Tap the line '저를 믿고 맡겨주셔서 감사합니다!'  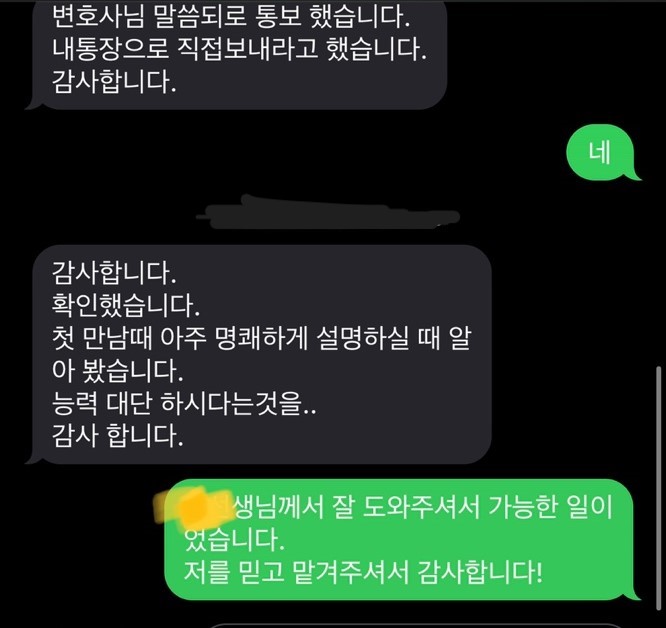click(x=363, y=572)
